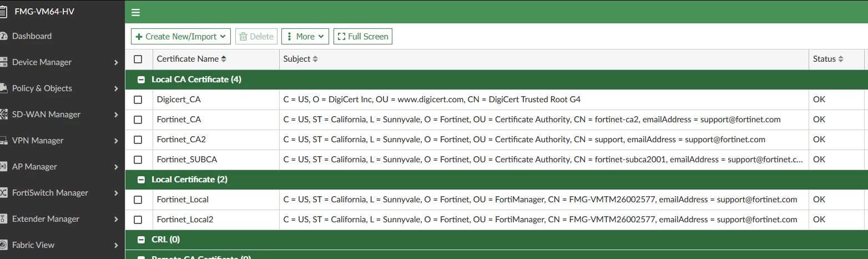868x259 pixels.
Task: Select the Fortinet_CA certificate name
Action: 179,119
